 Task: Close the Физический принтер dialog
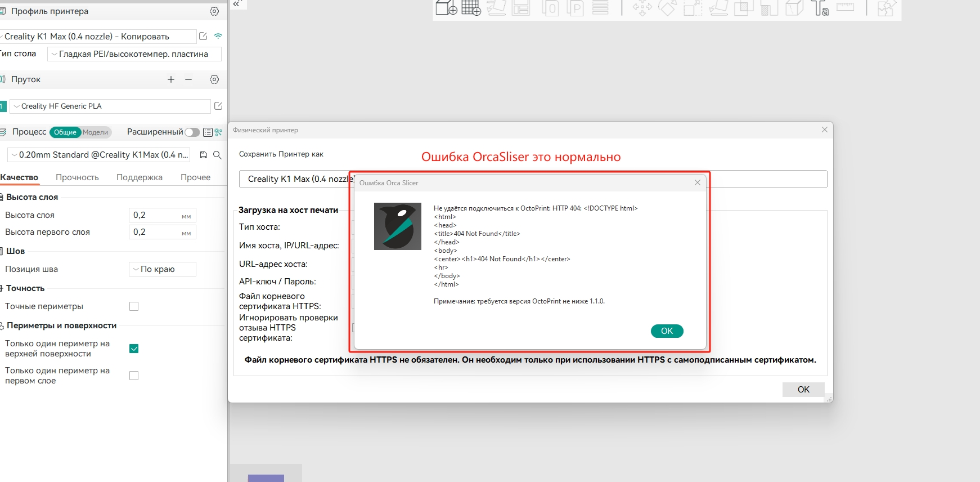pyautogui.click(x=825, y=130)
